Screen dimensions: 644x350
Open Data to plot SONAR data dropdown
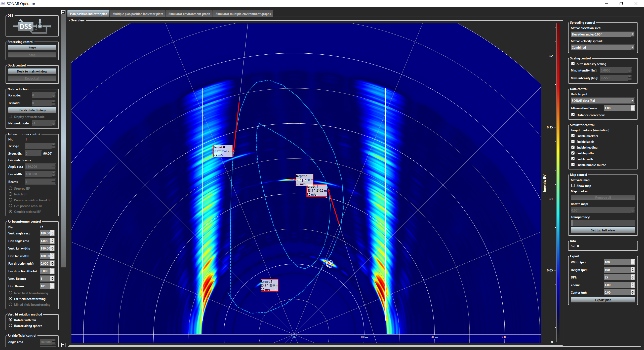[603, 100]
